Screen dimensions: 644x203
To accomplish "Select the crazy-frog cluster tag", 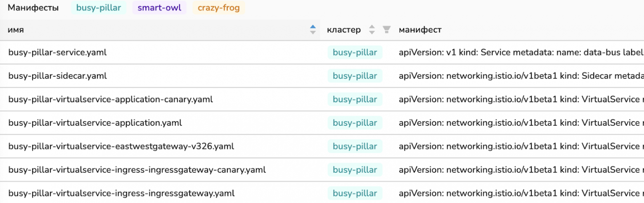I will point(219,8).
